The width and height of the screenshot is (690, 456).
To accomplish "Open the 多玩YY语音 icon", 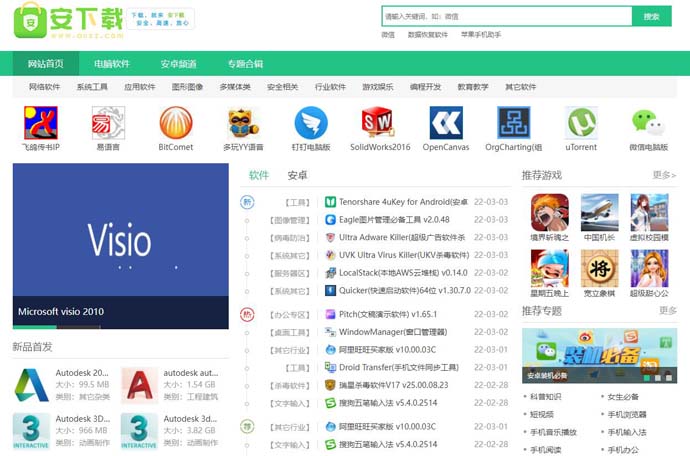I will tap(243, 123).
